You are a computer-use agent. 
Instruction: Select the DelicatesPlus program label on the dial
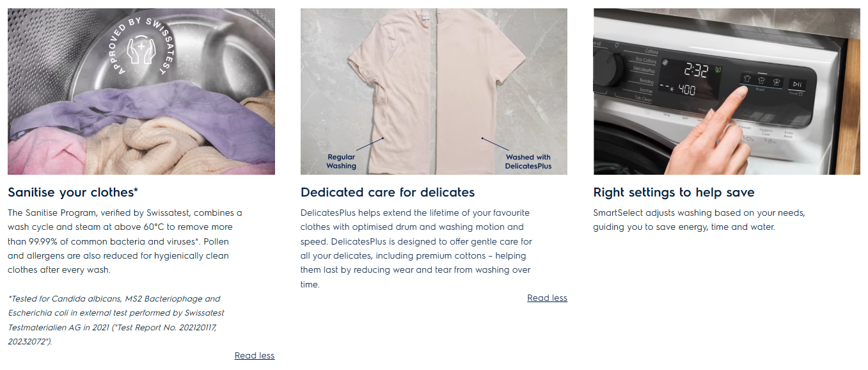(643, 69)
